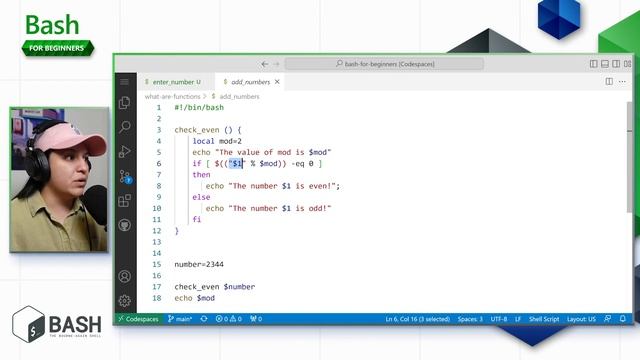Open the hamburger application menu
640x360 pixels.
[x=124, y=82]
